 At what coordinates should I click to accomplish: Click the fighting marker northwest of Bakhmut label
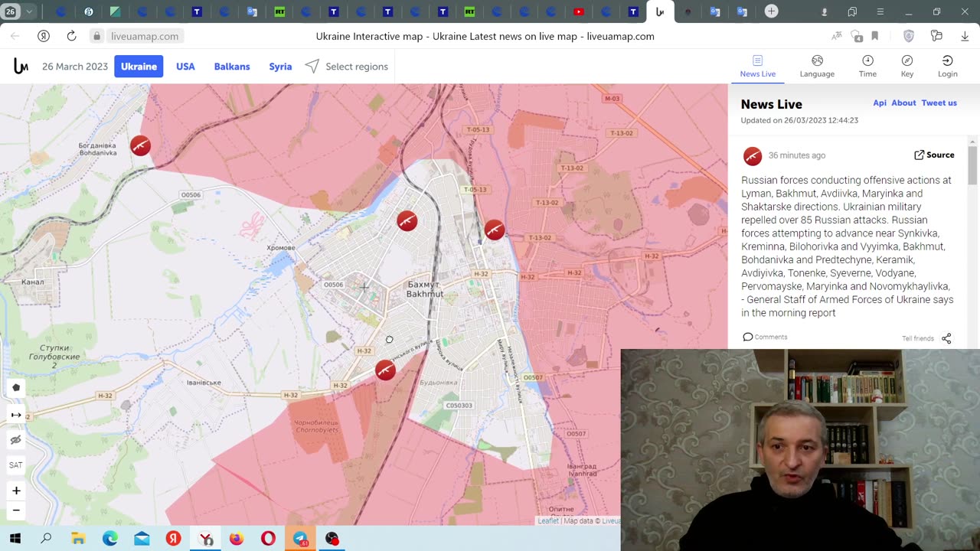tap(407, 221)
